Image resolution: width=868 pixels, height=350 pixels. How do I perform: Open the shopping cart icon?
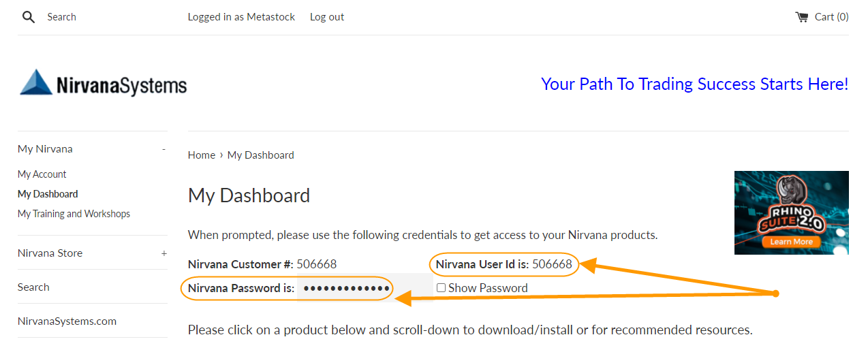(x=801, y=17)
